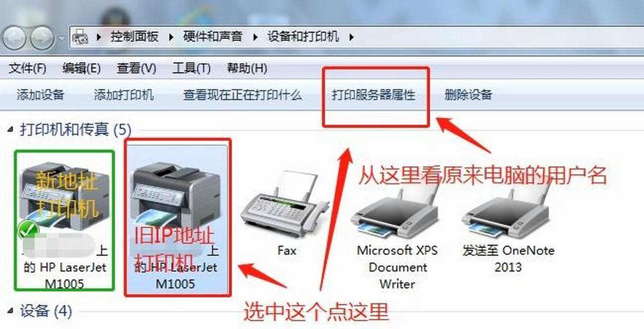Open the 工具(T) menu
Image resolution: width=644 pixels, height=329 pixels.
[x=191, y=68]
